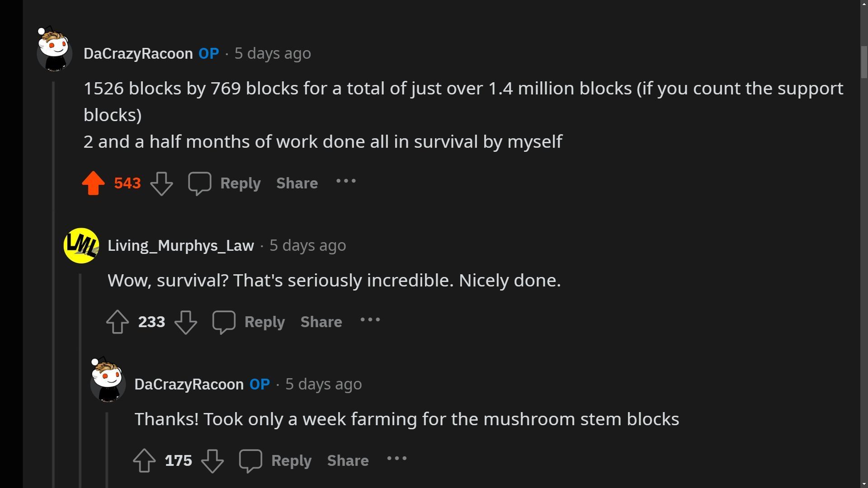Click Living_Murphys_Law's yellow LML avatar
868x488 pixels.
(x=81, y=245)
